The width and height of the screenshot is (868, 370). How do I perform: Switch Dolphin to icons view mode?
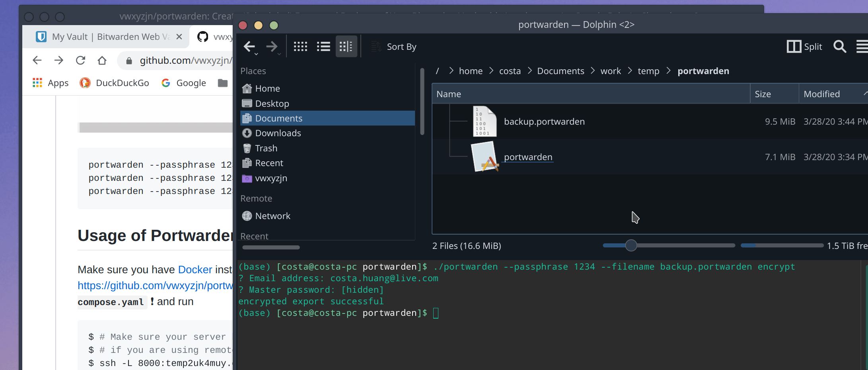[300, 47]
